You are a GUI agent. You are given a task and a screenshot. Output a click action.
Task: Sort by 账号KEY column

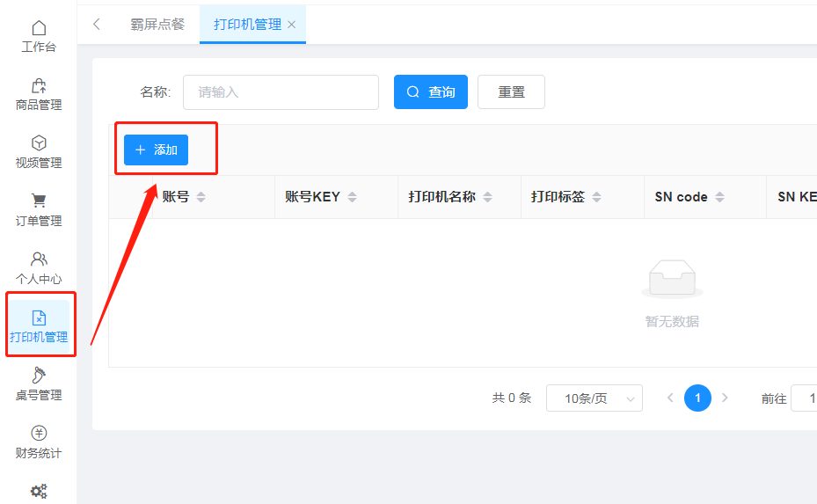353,197
